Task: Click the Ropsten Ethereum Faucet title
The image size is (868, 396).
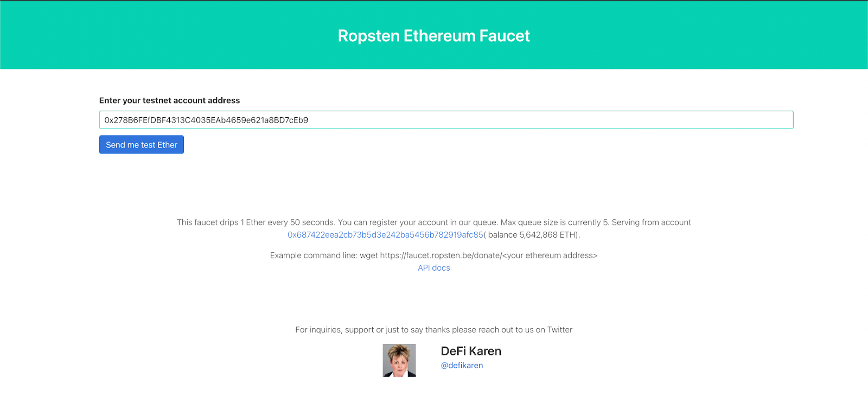Action: (x=434, y=36)
